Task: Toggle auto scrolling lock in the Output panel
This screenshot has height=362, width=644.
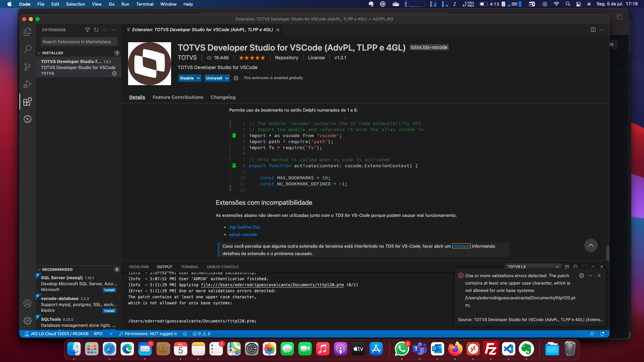Action: click(576, 266)
